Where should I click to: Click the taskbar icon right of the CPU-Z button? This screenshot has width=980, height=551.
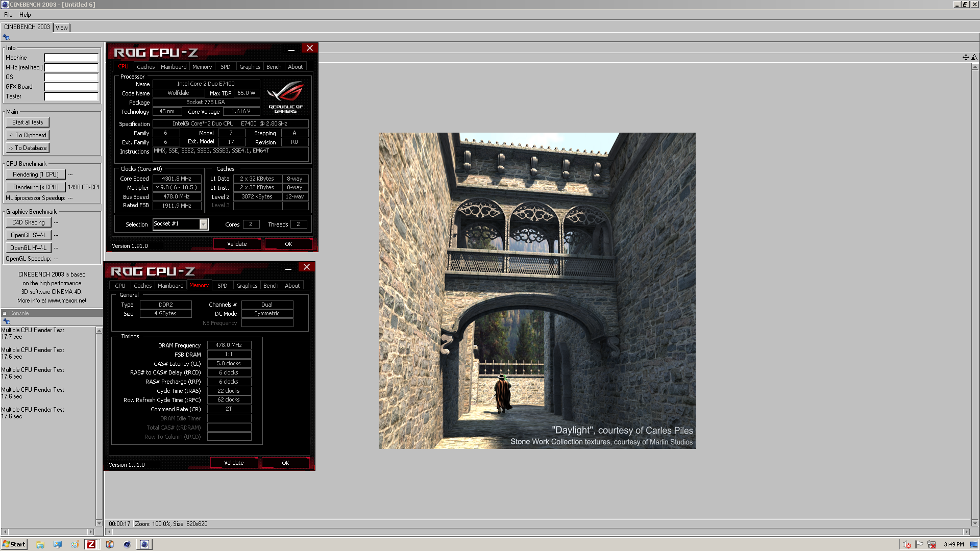[x=110, y=544]
